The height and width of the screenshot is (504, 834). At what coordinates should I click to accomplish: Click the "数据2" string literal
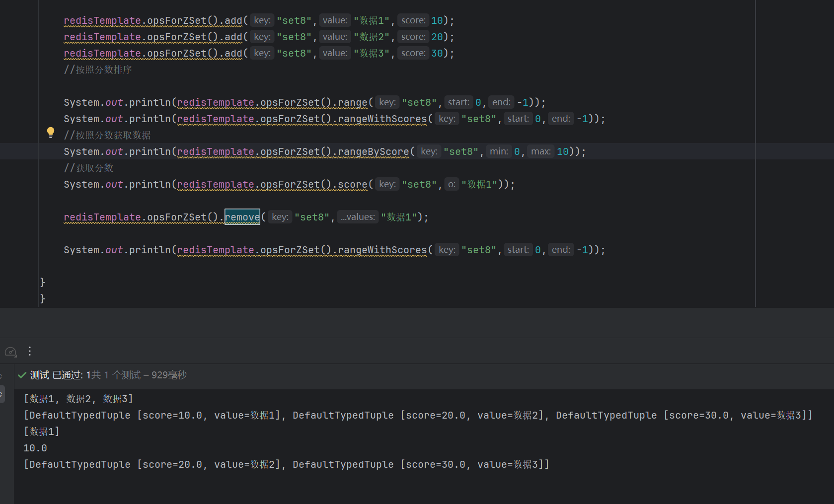pos(372,37)
